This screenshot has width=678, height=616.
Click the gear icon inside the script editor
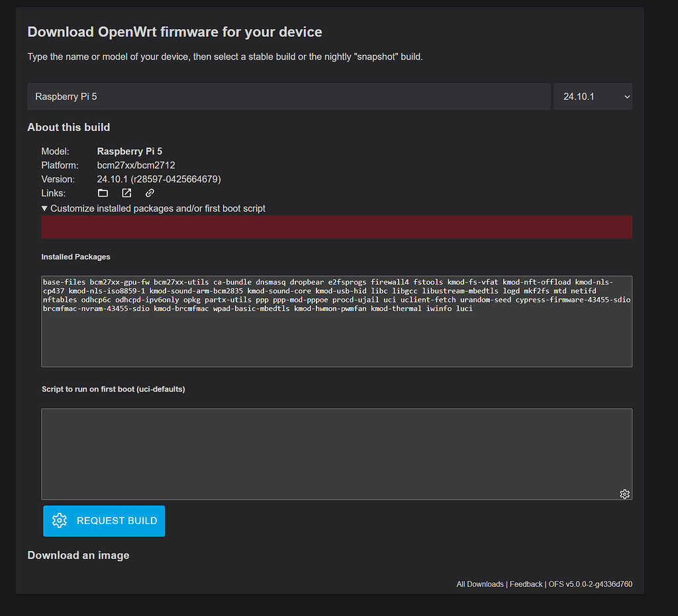tap(624, 494)
